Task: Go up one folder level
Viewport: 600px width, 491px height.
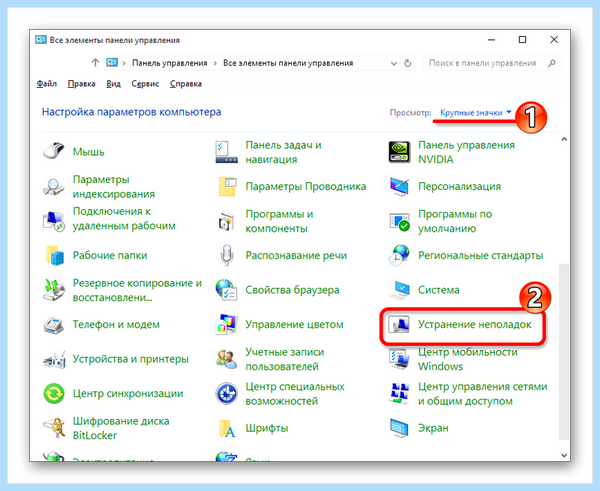Action: point(95,62)
